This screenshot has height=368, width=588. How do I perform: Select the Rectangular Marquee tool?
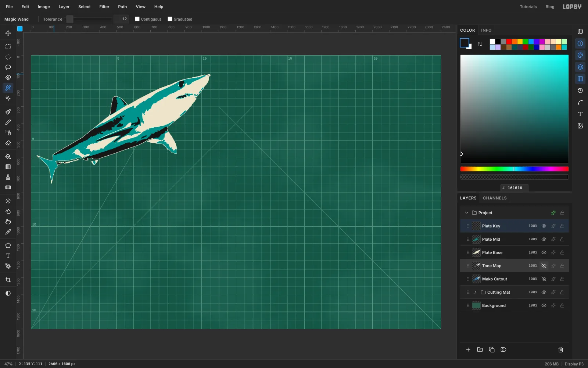point(8,47)
